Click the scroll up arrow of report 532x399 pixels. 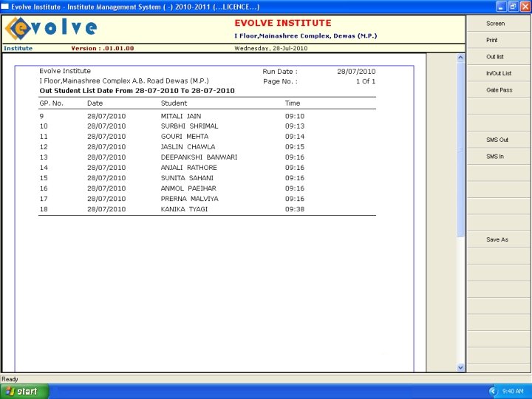click(x=460, y=58)
